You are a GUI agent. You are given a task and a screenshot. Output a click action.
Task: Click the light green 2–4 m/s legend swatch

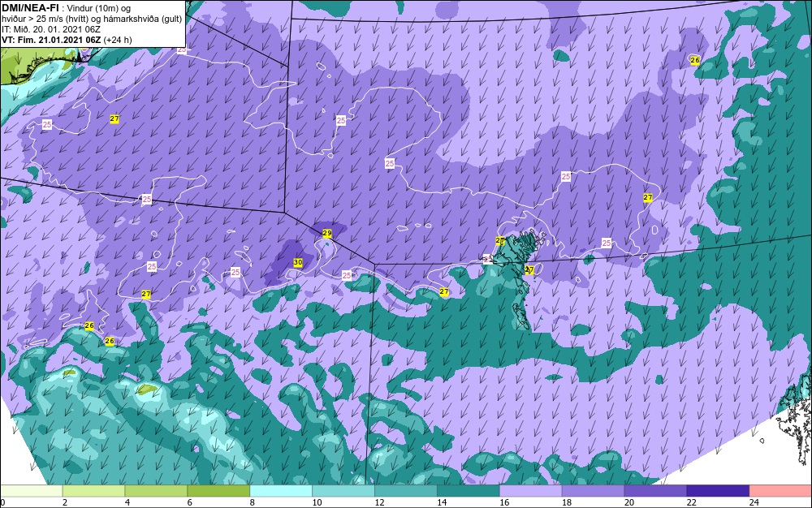click(x=93, y=491)
